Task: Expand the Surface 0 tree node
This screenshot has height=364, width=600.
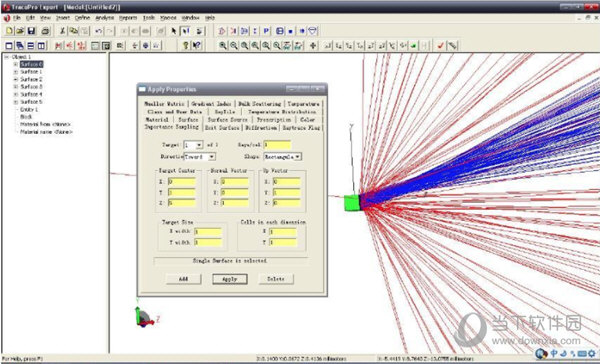Action: pos(16,64)
